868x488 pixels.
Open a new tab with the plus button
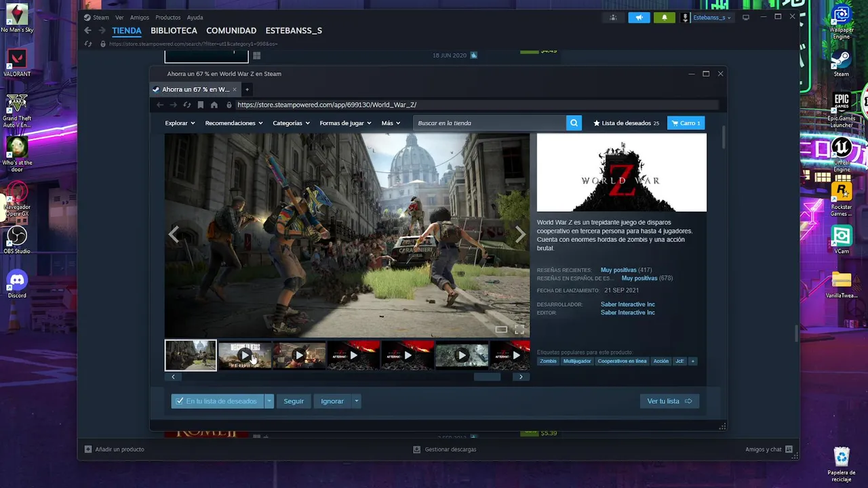click(247, 89)
